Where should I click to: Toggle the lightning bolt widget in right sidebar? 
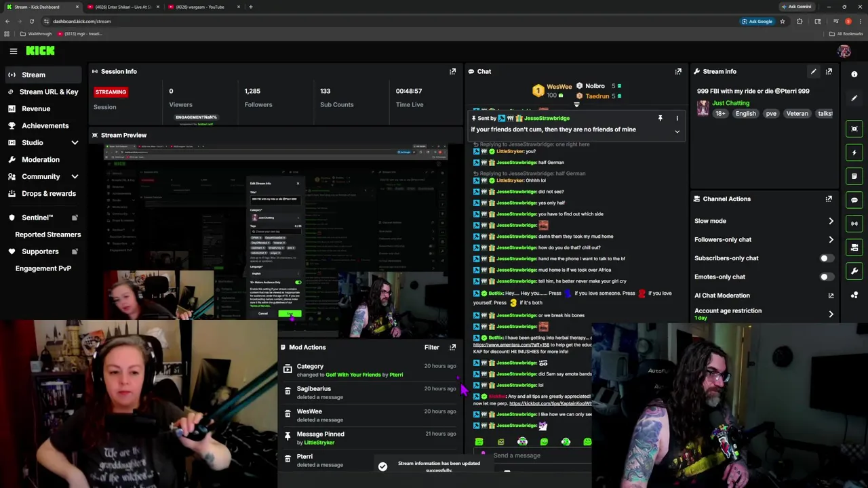854,152
